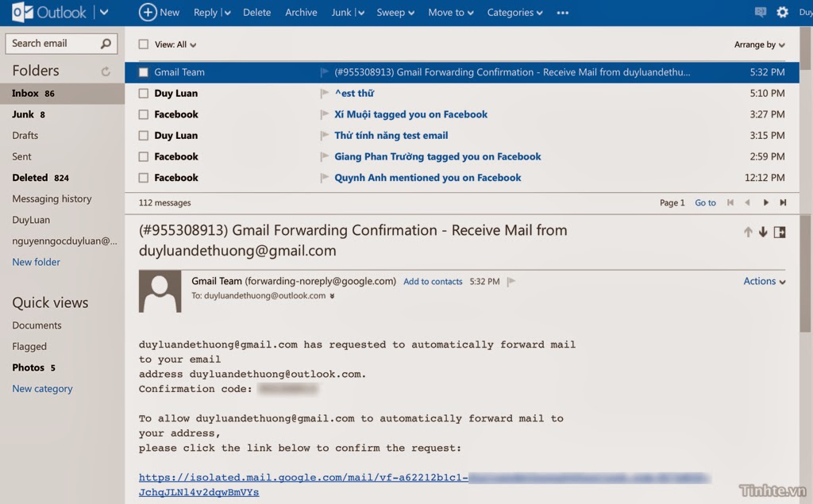Create a New category
This screenshot has width=813, height=504.
pos(42,388)
